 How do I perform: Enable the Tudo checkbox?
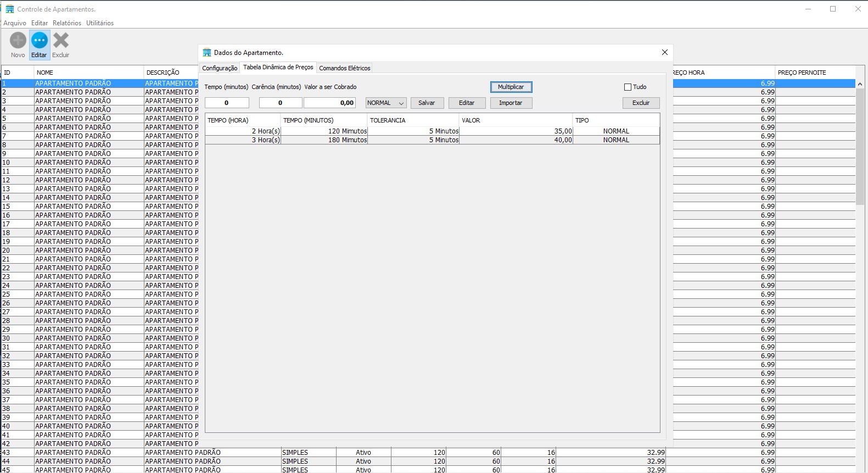tap(628, 87)
